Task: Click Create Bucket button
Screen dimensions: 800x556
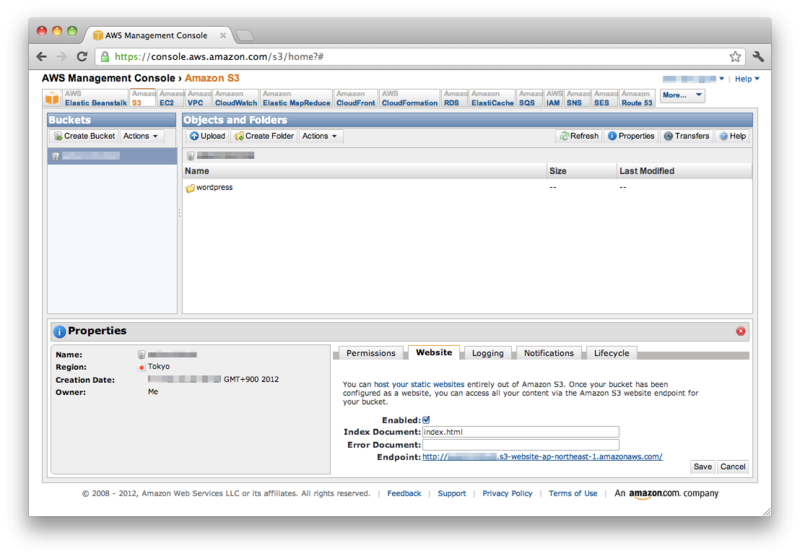Action: 85,136
